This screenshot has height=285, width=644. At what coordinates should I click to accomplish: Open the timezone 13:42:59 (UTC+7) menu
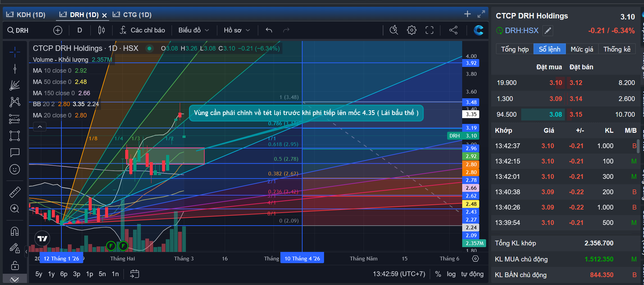[x=399, y=274]
